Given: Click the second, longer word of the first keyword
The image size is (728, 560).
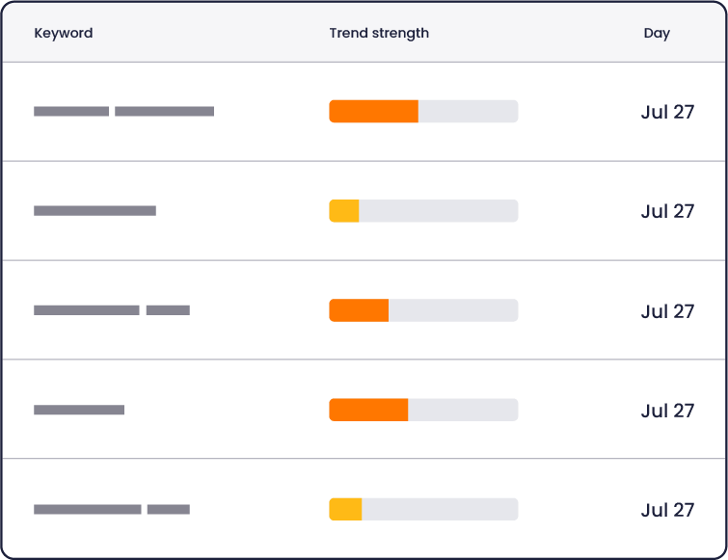Looking at the screenshot, I should [164, 112].
